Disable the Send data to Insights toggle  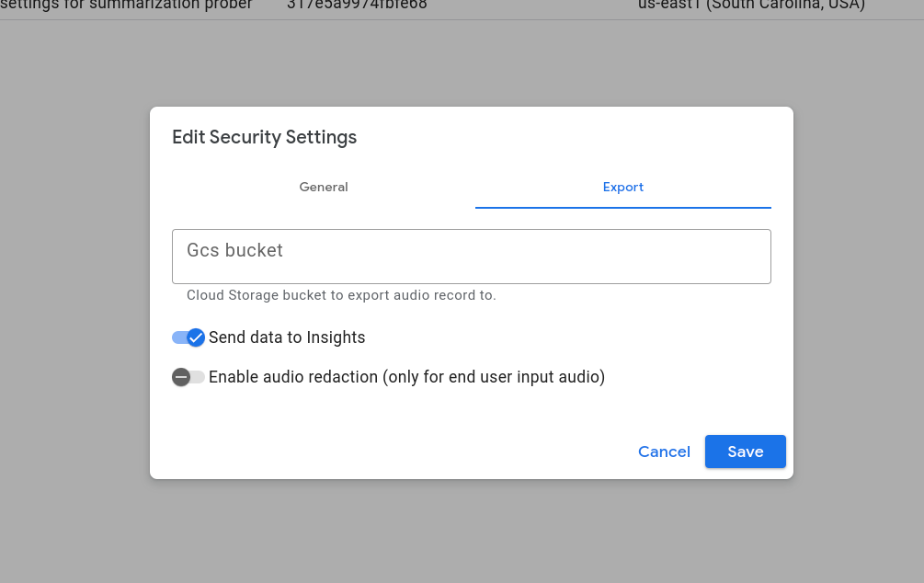(188, 337)
